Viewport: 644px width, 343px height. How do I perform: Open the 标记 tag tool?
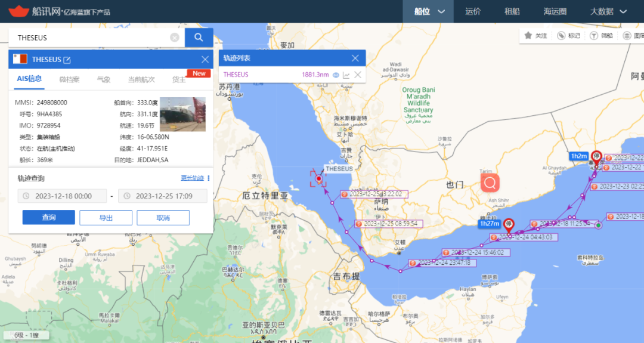pyautogui.click(x=561, y=36)
